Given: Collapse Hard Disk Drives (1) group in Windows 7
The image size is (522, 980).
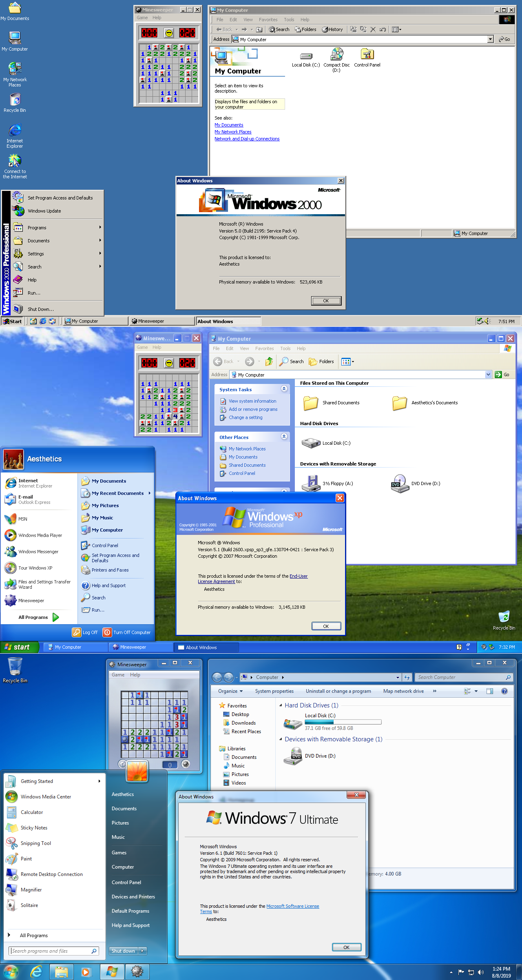Looking at the screenshot, I should click(x=281, y=705).
